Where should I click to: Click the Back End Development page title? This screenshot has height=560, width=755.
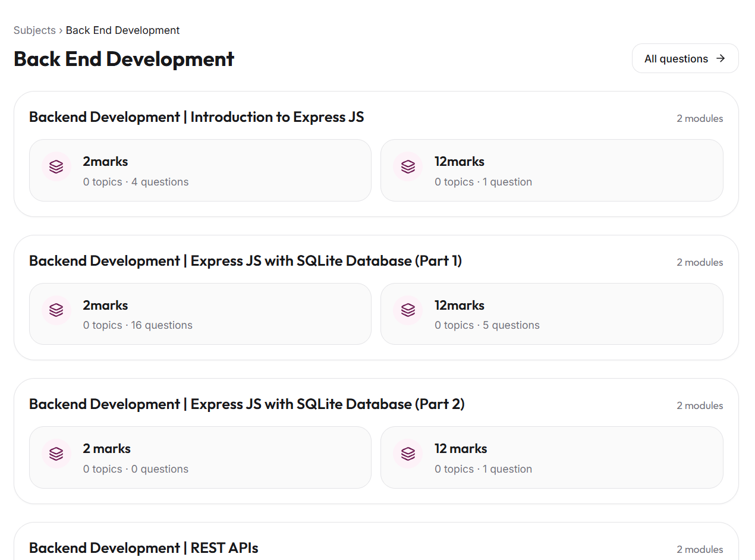[x=124, y=59]
